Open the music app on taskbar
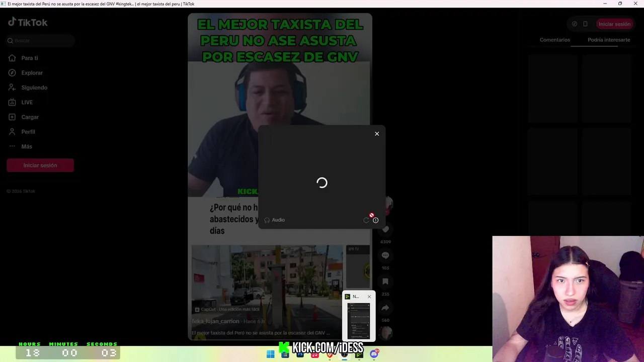This screenshot has height=362, width=644. click(315, 354)
